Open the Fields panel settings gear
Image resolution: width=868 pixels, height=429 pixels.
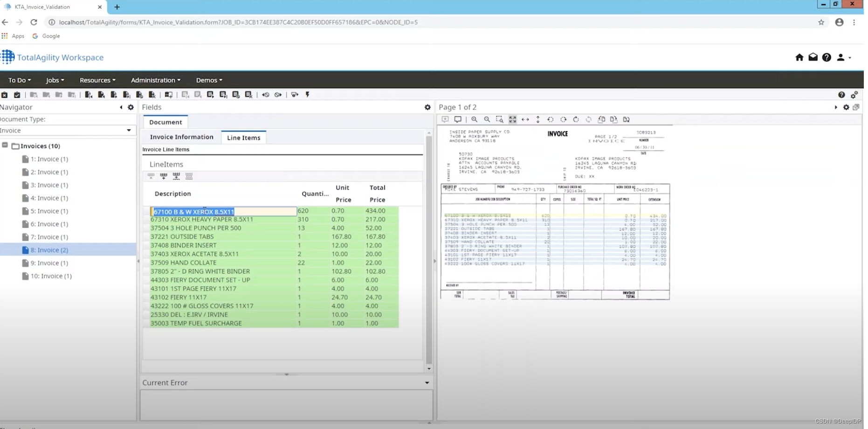coord(427,107)
